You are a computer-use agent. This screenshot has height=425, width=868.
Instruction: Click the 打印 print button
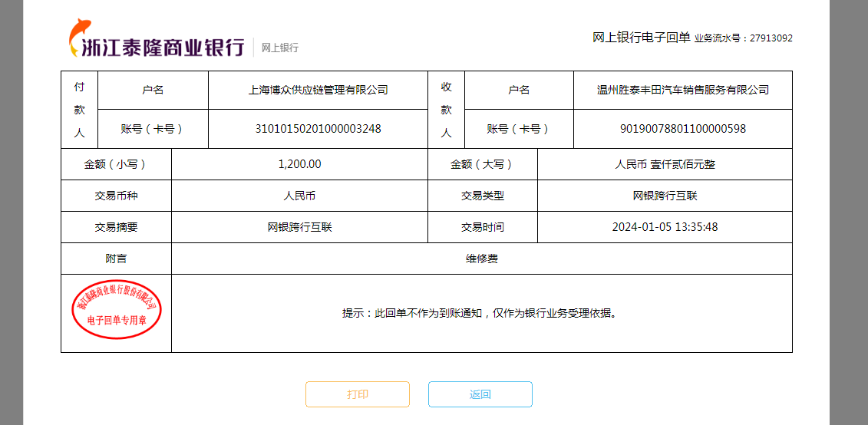(x=358, y=394)
